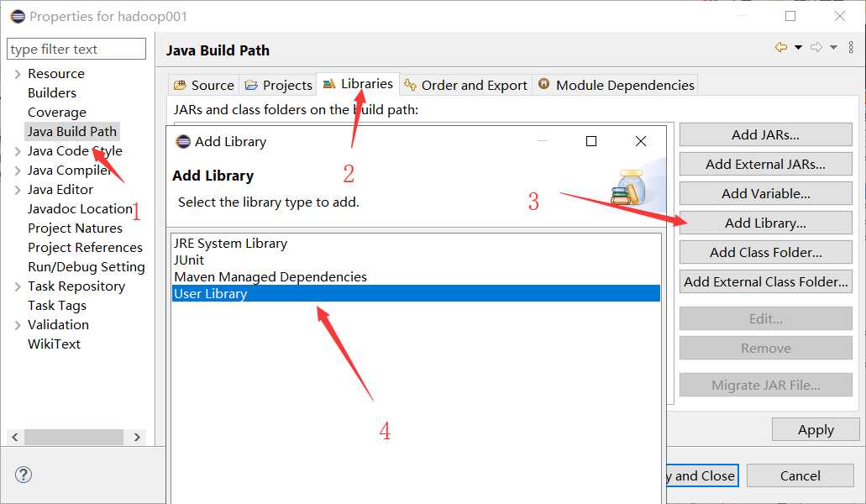Expand the Java Code Style node
This screenshot has width=866, height=504.
(18, 151)
